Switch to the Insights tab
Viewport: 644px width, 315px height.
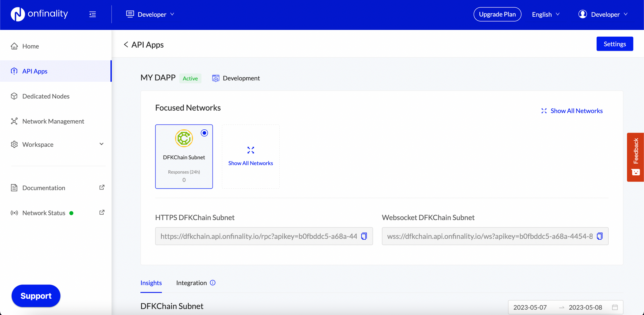[151, 283]
